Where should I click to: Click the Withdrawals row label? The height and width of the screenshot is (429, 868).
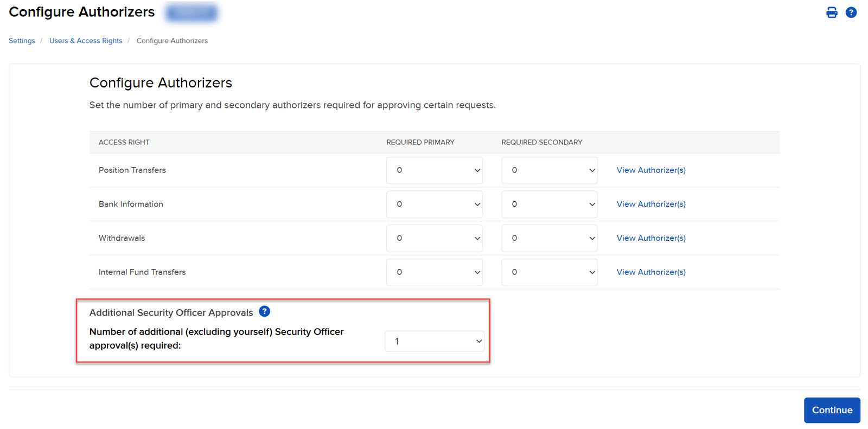coord(122,238)
